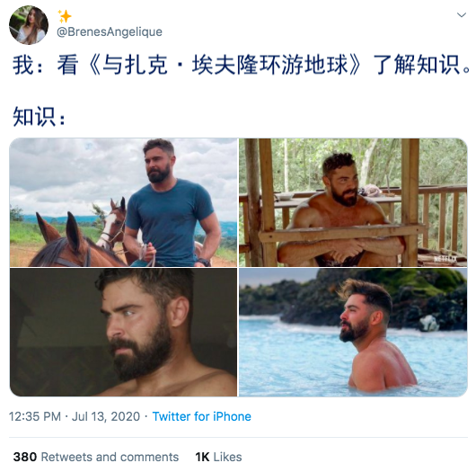The image size is (476, 472).
Task: Open the blue lagoon swimming photo
Action: pyautogui.click(x=353, y=332)
